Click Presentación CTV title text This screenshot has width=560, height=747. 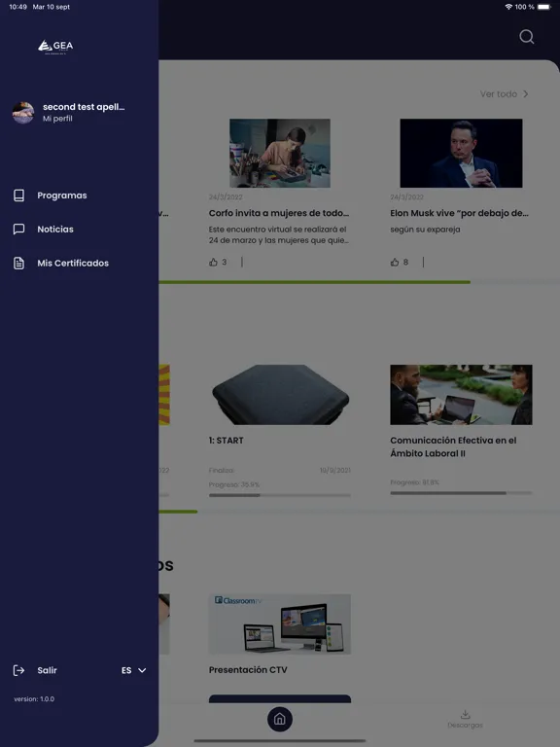tap(248, 670)
